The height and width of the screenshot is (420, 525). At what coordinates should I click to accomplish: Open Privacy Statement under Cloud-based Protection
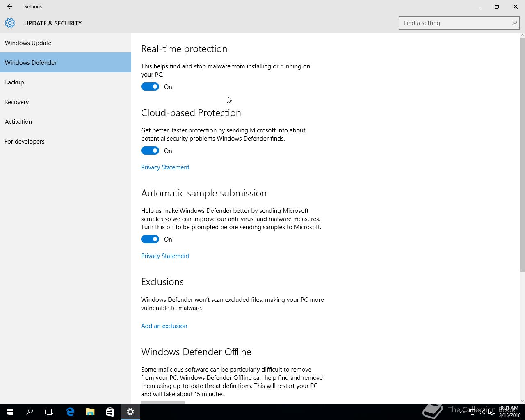165,167
